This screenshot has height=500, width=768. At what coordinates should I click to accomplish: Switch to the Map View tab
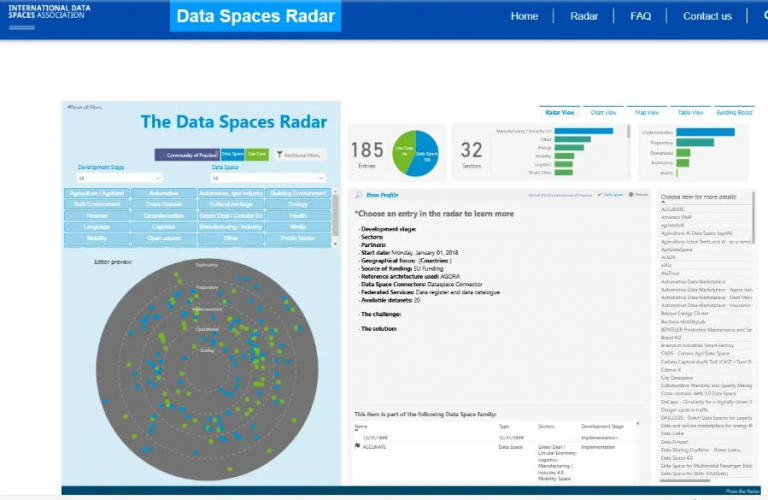pyautogui.click(x=647, y=112)
